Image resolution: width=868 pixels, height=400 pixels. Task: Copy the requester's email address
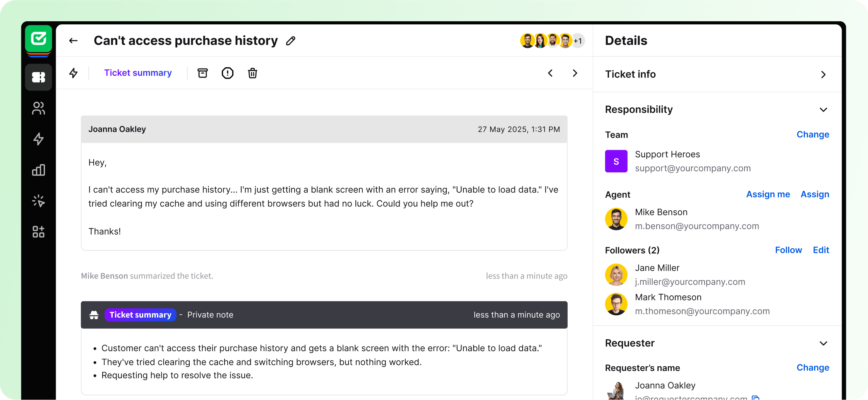[756, 398]
